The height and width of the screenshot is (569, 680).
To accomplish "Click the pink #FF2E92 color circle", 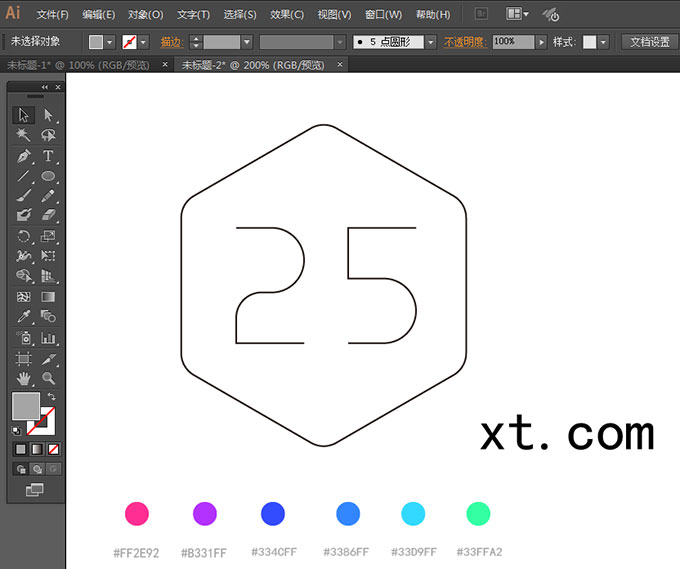I will (x=137, y=514).
